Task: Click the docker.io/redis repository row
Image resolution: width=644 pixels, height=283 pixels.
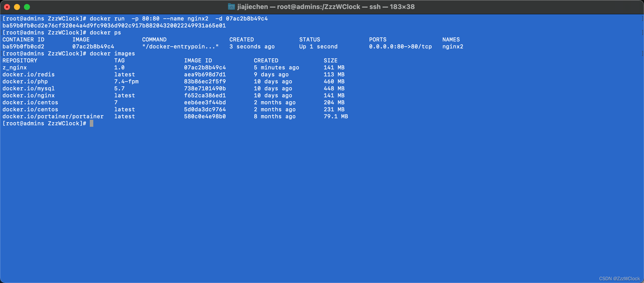Action: (x=28, y=75)
